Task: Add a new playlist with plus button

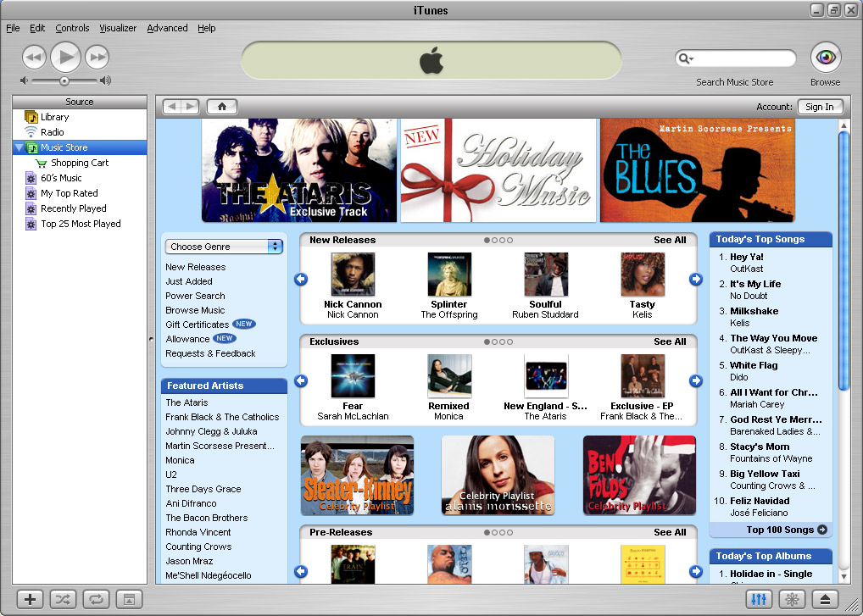Action: click(x=31, y=599)
